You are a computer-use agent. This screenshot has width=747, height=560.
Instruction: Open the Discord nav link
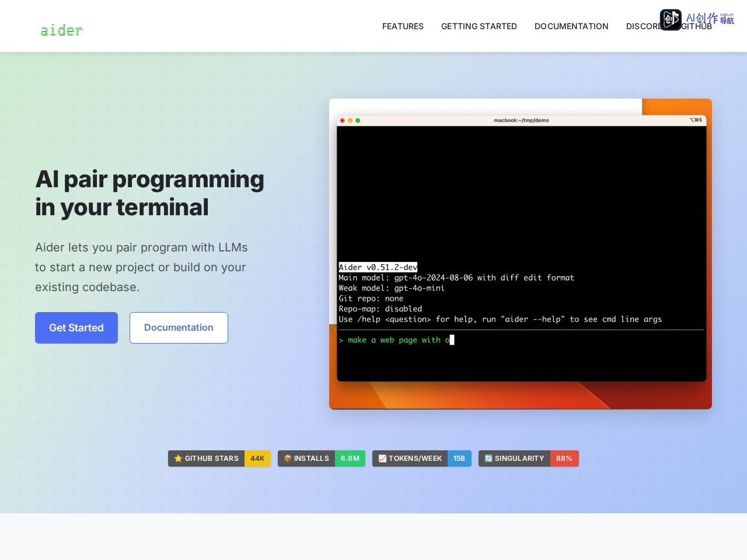pyautogui.click(x=643, y=26)
